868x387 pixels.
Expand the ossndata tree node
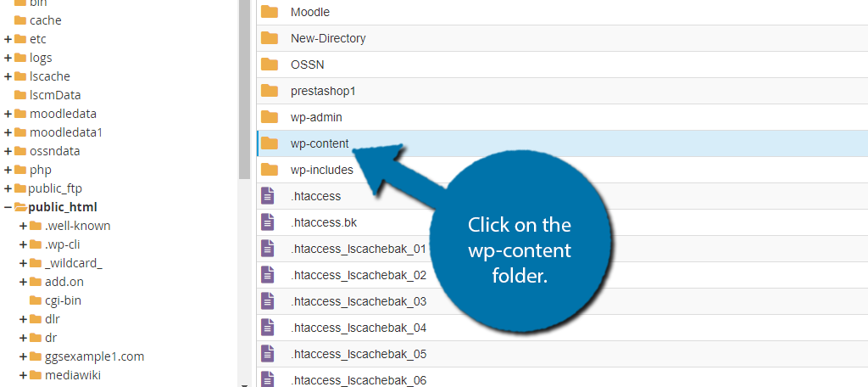(x=8, y=151)
